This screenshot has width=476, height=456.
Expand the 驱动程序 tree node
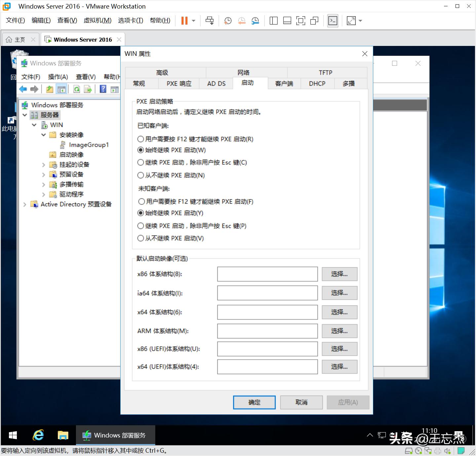click(44, 194)
